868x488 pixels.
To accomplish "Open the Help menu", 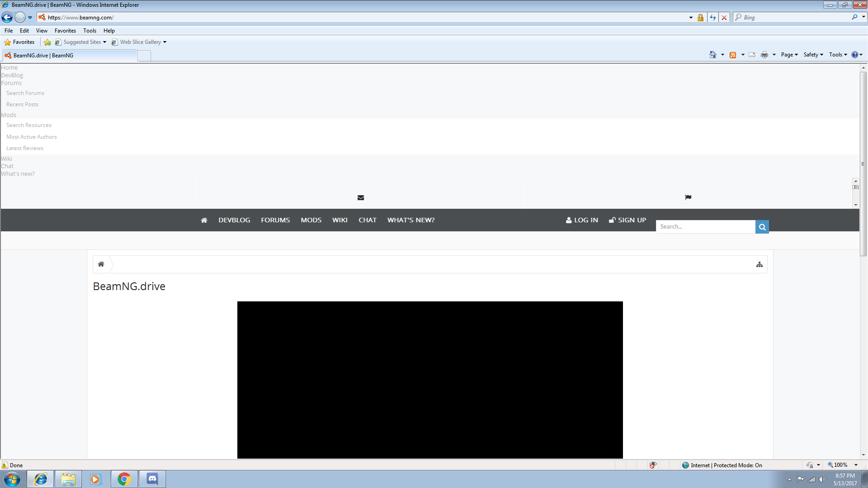I will click(x=109, y=31).
